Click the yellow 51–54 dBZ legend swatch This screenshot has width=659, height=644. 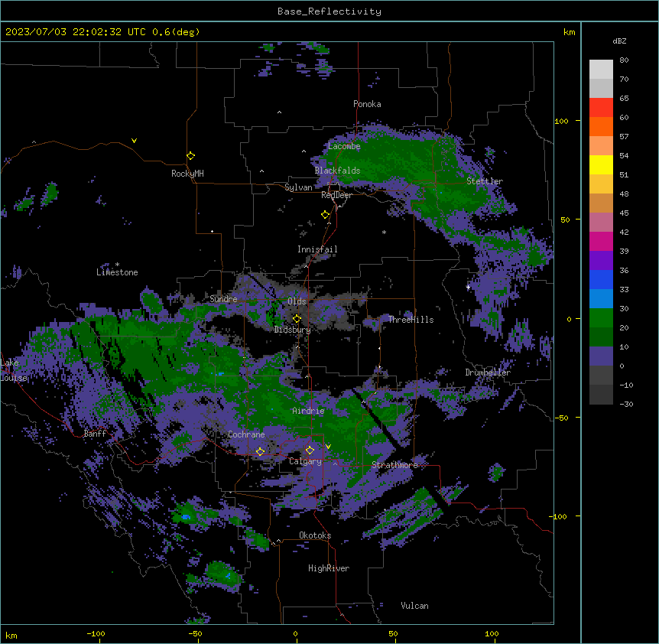click(601, 164)
